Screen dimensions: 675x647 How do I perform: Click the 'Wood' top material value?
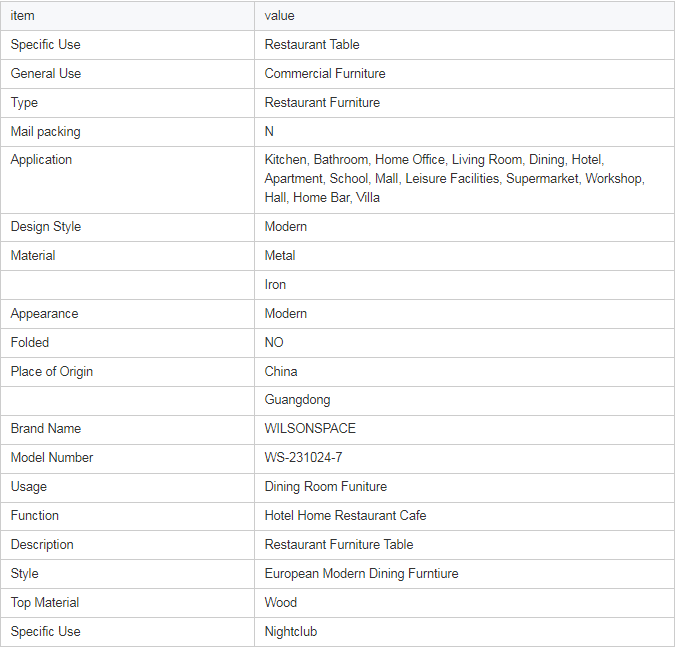[281, 602]
